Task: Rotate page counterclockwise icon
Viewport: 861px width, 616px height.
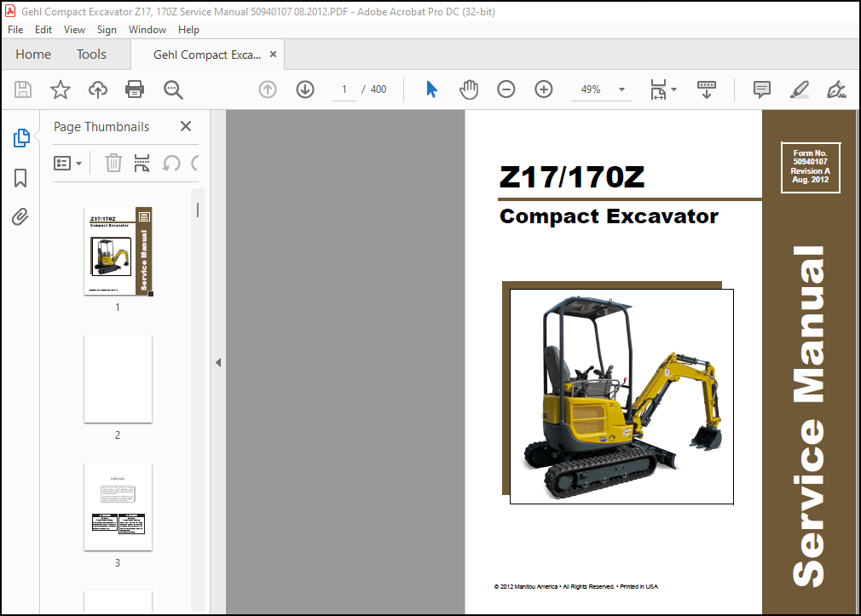Action: tap(171, 163)
